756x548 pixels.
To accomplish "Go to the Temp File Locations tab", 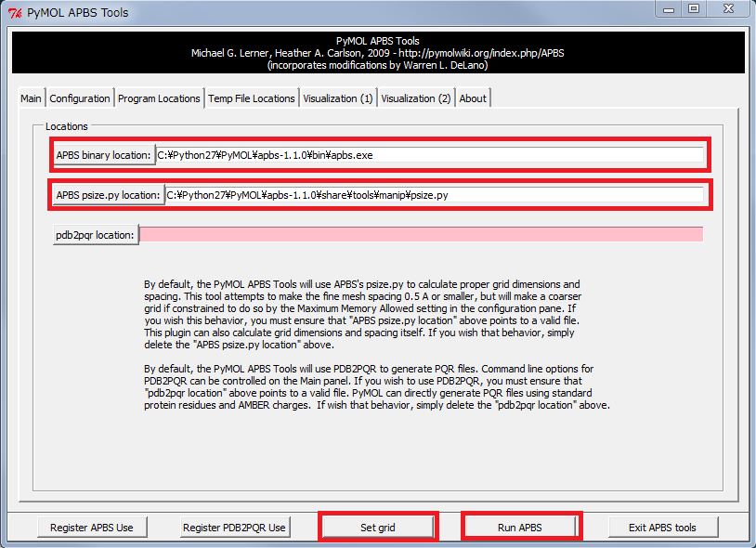I will tap(251, 98).
